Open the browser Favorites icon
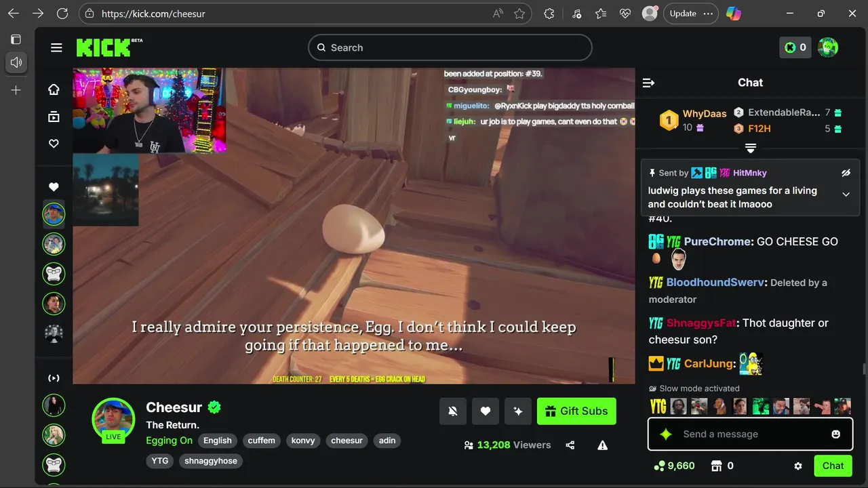The image size is (868, 488). click(601, 14)
